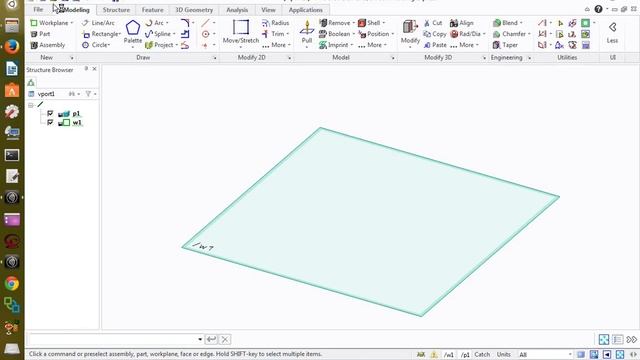
Task: Open the Structure Browser filter dropdown
Action: point(90,94)
